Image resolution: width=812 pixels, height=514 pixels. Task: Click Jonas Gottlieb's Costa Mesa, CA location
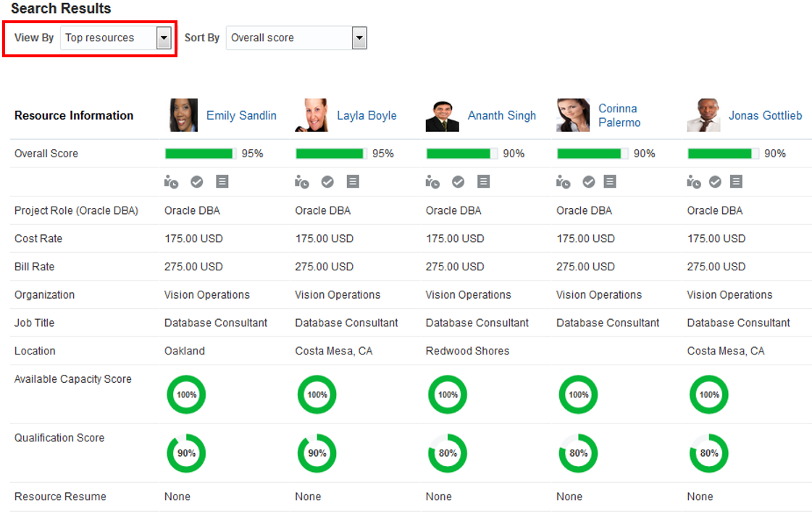[x=726, y=351]
